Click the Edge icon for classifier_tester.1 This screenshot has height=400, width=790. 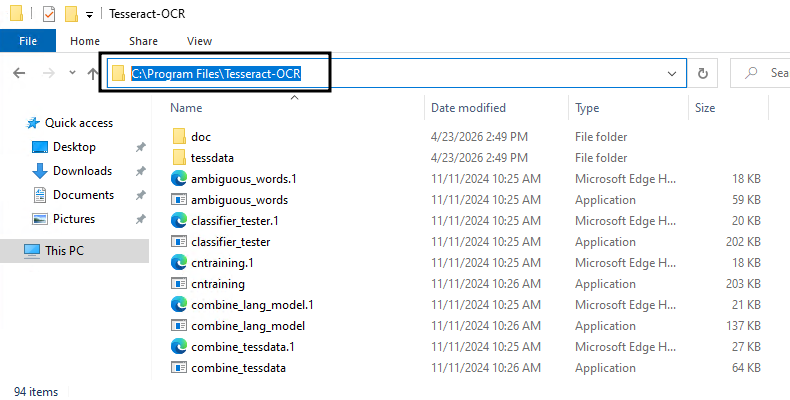pyautogui.click(x=179, y=221)
